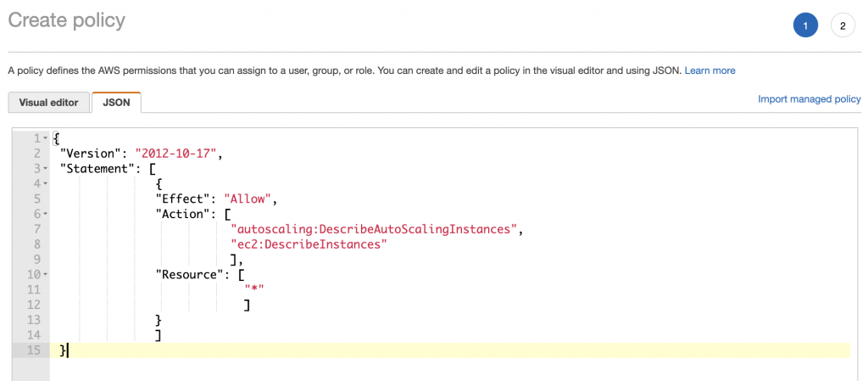Click Import managed policy link
Screen dimensions: 868x381
tap(810, 99)
